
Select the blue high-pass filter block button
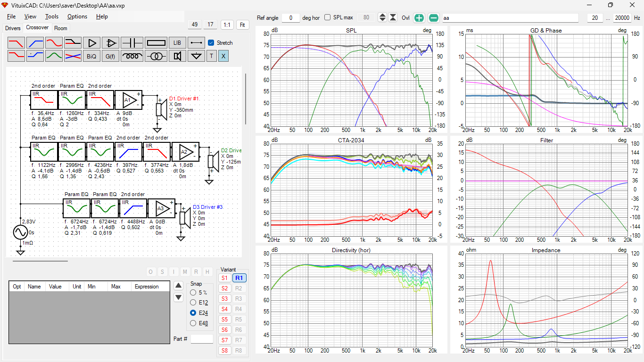coord(35,43)
